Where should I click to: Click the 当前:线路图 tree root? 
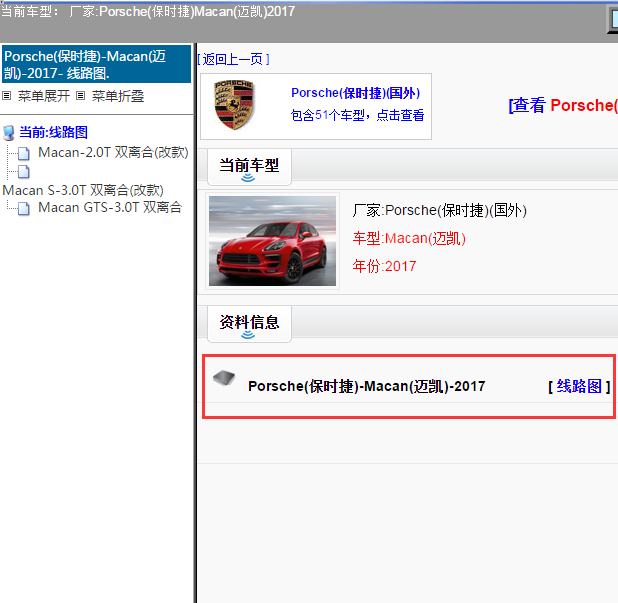click(53, 132)
